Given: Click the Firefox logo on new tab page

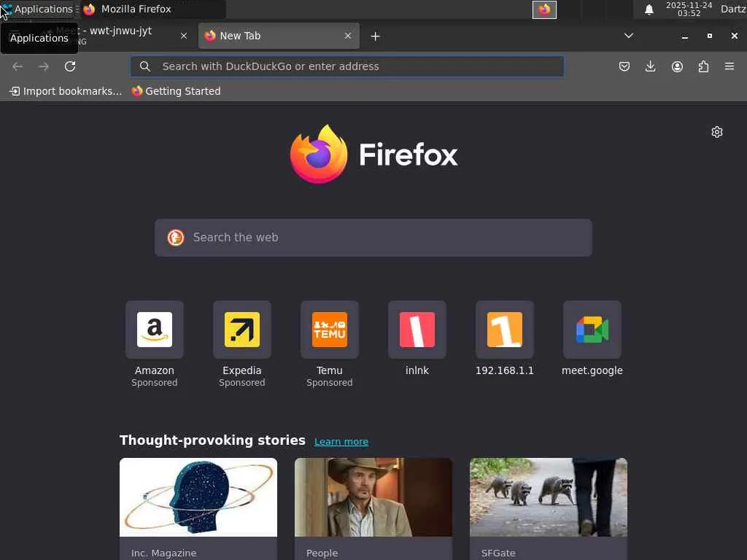Looking at the screenshot, I should click(x=373, y=155).
